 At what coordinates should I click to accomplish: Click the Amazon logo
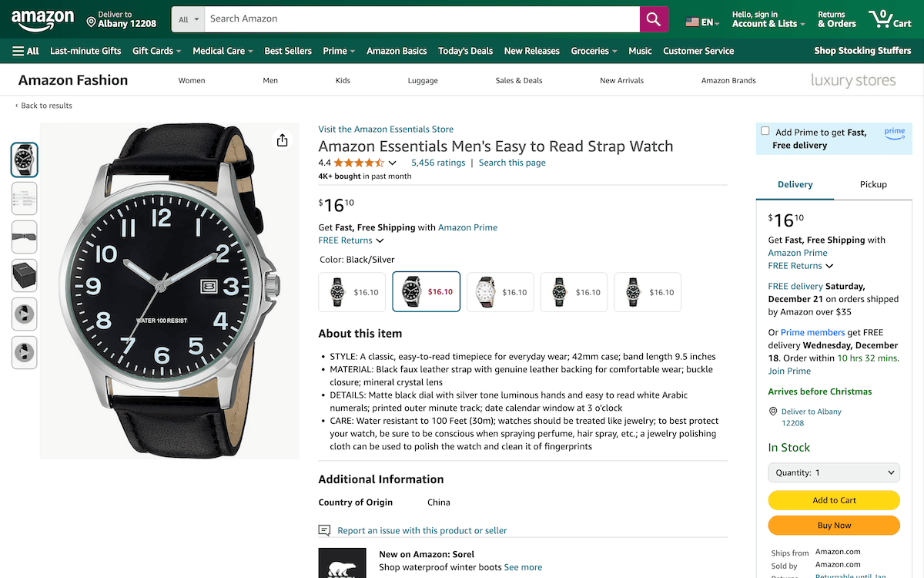[42, 18]
